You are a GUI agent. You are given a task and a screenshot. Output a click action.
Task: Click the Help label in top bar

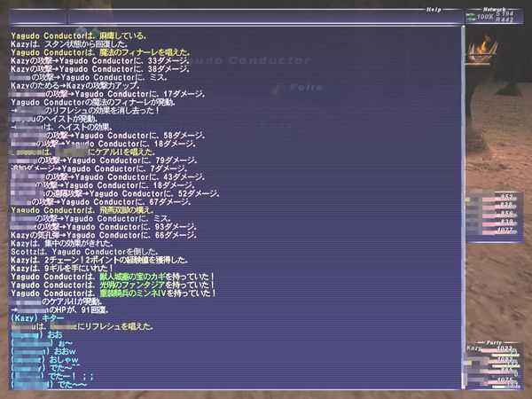pyautogui.click(x=434, y=10)
